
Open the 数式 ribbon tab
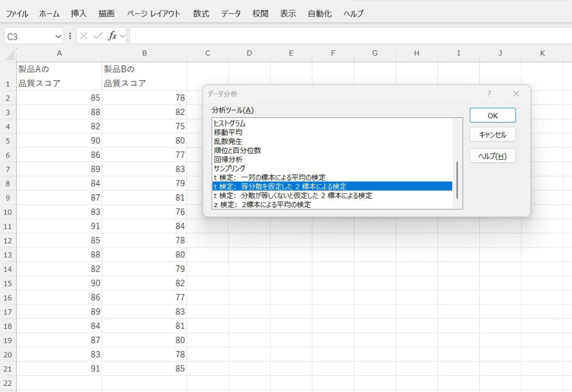click(201, 13)
